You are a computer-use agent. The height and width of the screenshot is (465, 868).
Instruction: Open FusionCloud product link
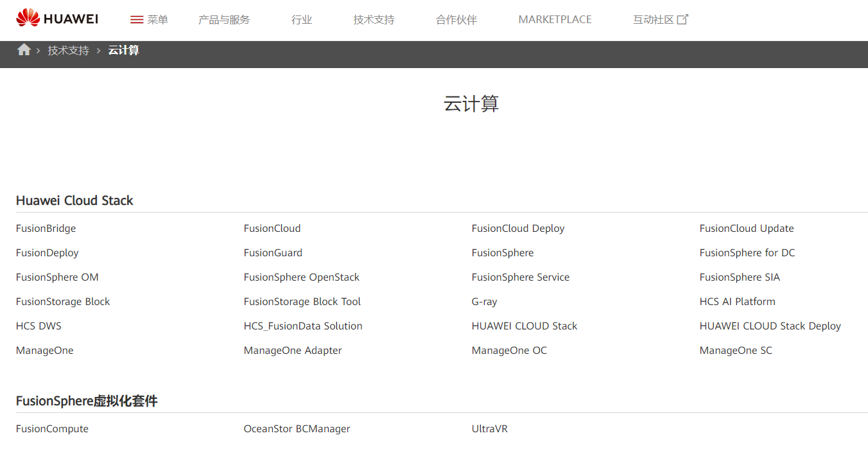coord(272,229)
